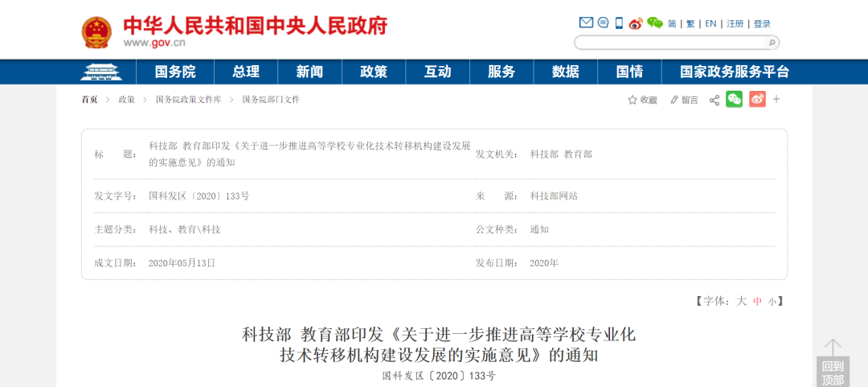Go to 政策 breadcrumb link
The width and height of the screenshot is (868, 387).
pos(126,100)
